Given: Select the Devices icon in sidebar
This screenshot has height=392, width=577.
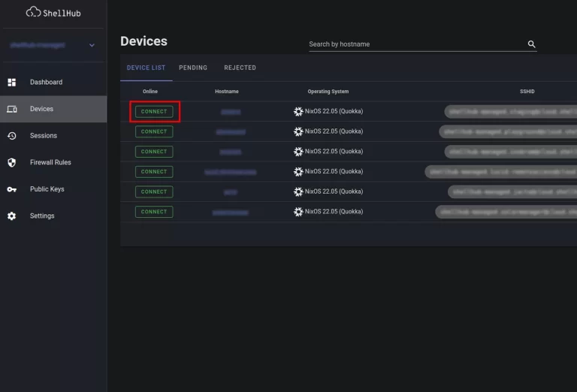Looking at the screenshot, I should 12,109.
